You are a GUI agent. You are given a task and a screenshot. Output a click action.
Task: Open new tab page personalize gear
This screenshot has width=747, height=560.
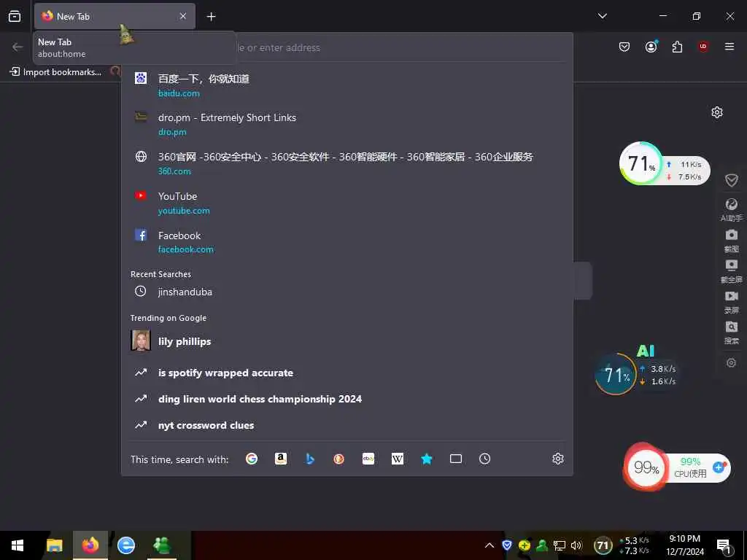click(717, 112)
